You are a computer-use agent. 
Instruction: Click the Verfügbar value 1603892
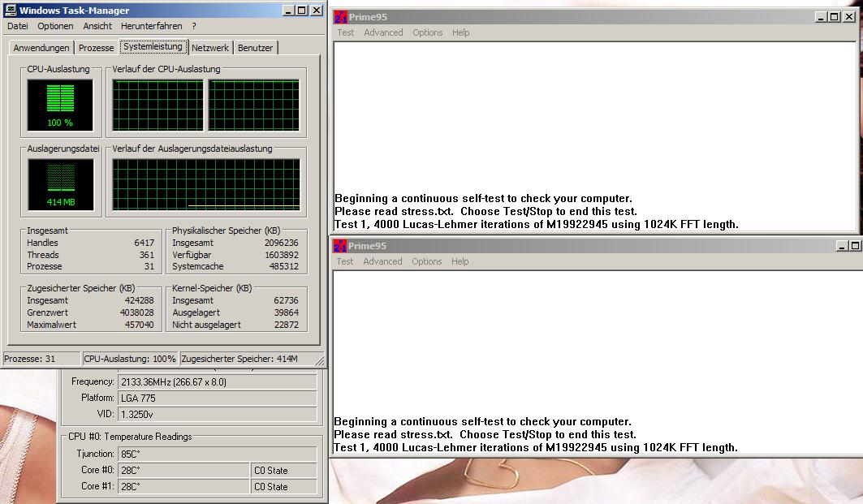(282, 255)
